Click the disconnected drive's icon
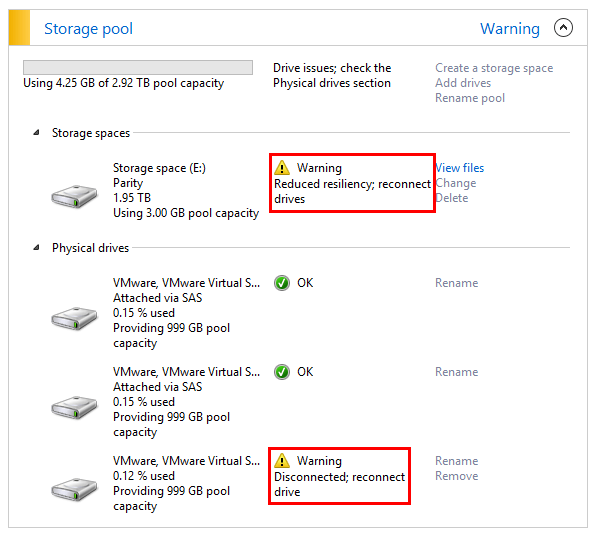Image resolution: width=600 pixels, height=534 pixels. click(x=74, y=489)
